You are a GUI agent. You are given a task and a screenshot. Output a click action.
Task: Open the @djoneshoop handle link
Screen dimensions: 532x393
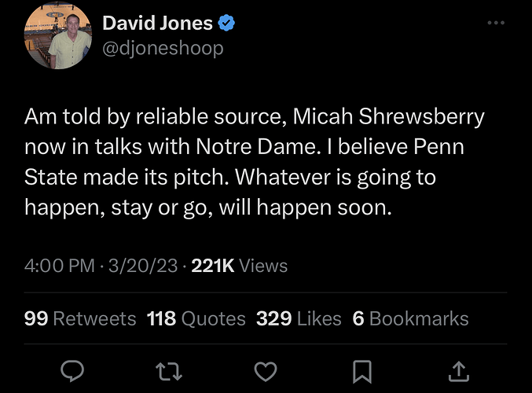pos(163,48)
